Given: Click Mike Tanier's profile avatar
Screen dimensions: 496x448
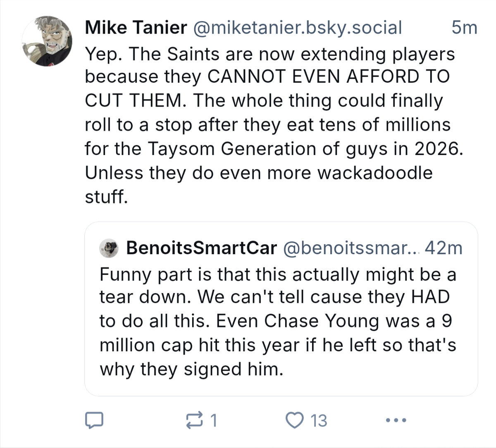Looking at the screenshot, I should pos(47,41).
